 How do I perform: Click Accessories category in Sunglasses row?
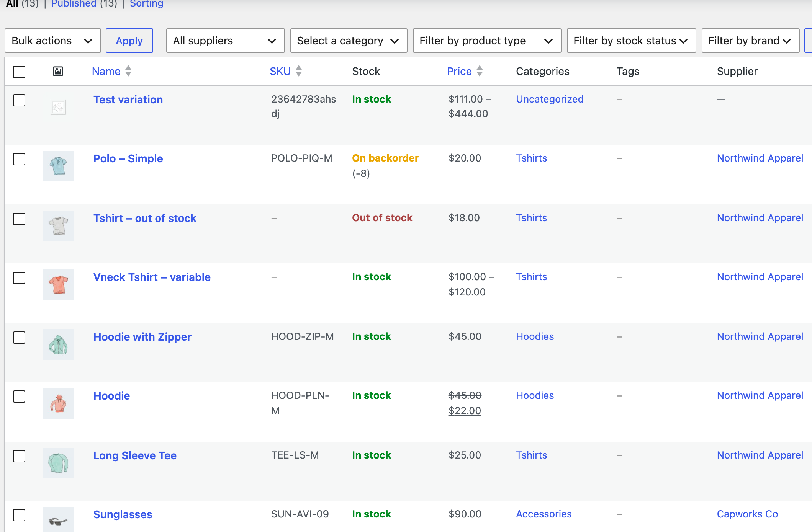[544, 514]
